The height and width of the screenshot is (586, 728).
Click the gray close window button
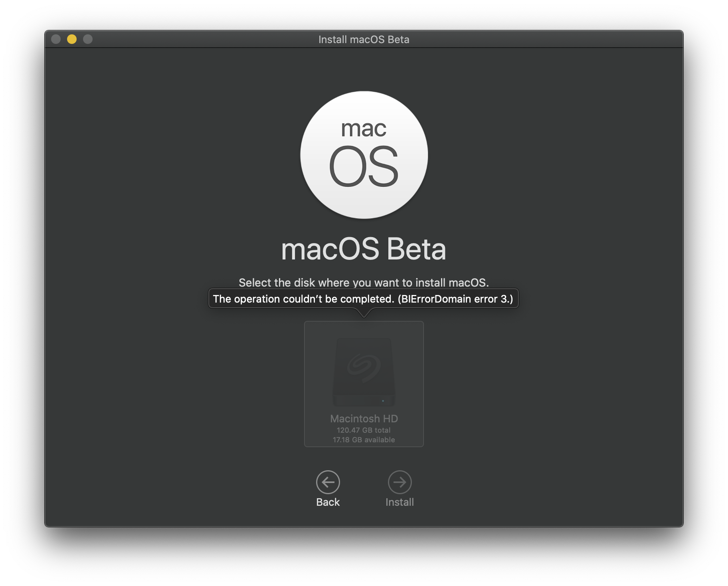(x=56, y=39)
